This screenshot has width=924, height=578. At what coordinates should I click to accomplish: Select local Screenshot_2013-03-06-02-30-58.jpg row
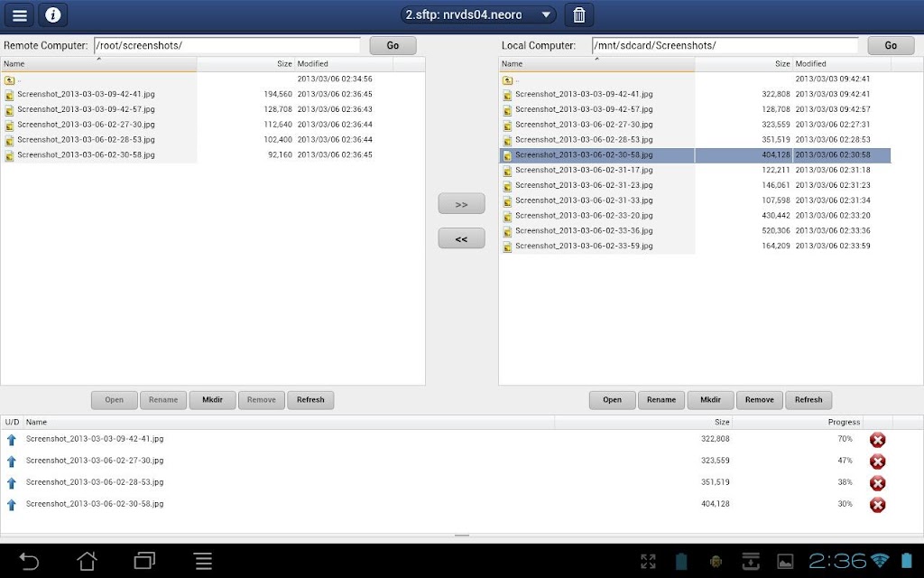click(x=695, y=155)
